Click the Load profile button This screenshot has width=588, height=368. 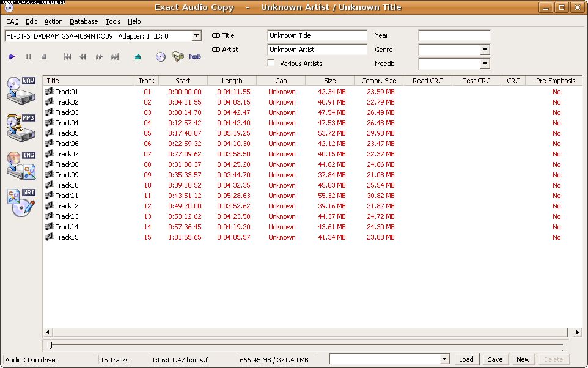(x=466, y=359)
